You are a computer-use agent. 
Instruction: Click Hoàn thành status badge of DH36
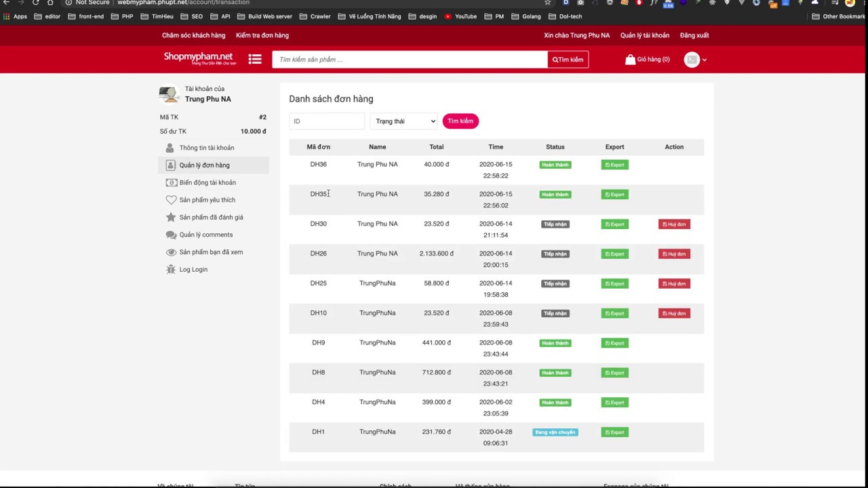[555, 165]
